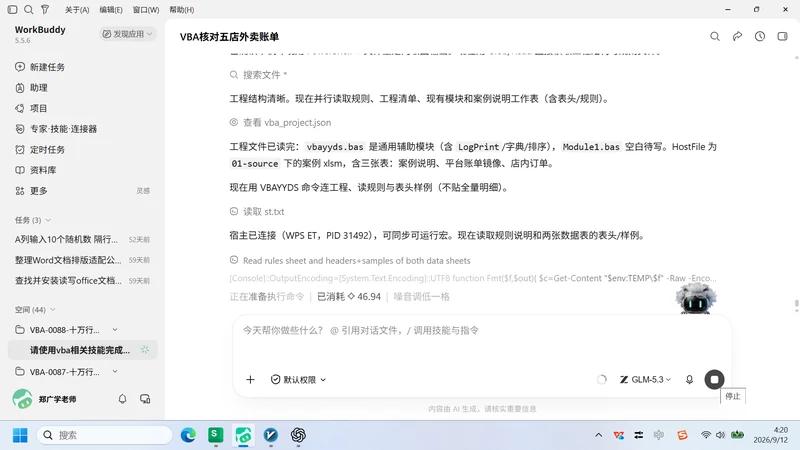
Task: Expand the 搜索文件 step
Action: (259, 75)
